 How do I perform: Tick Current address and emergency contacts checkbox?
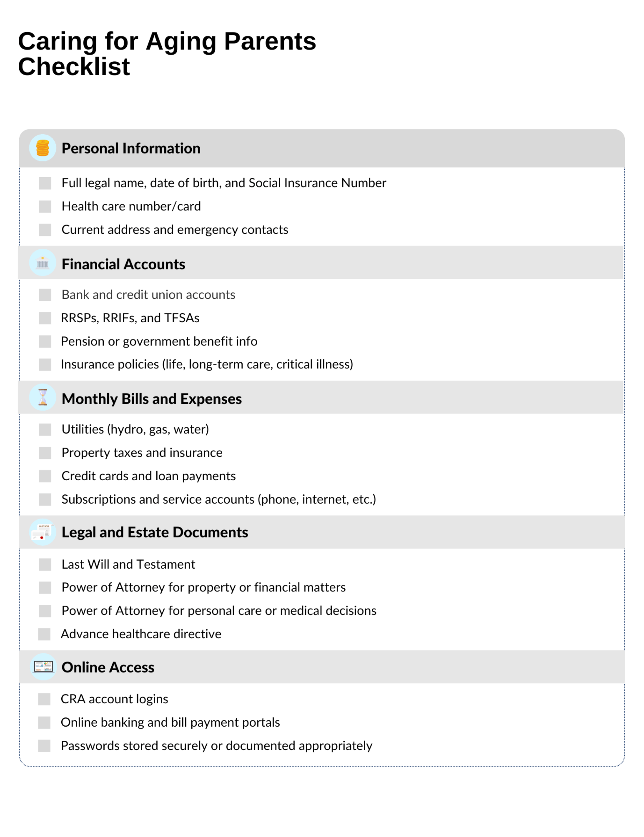[45, 230]
